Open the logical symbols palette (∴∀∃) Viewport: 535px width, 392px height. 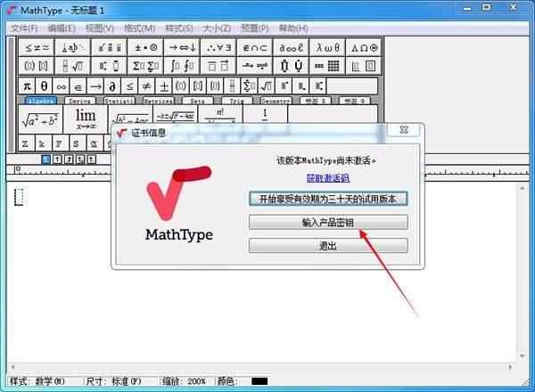pos(218,48)
